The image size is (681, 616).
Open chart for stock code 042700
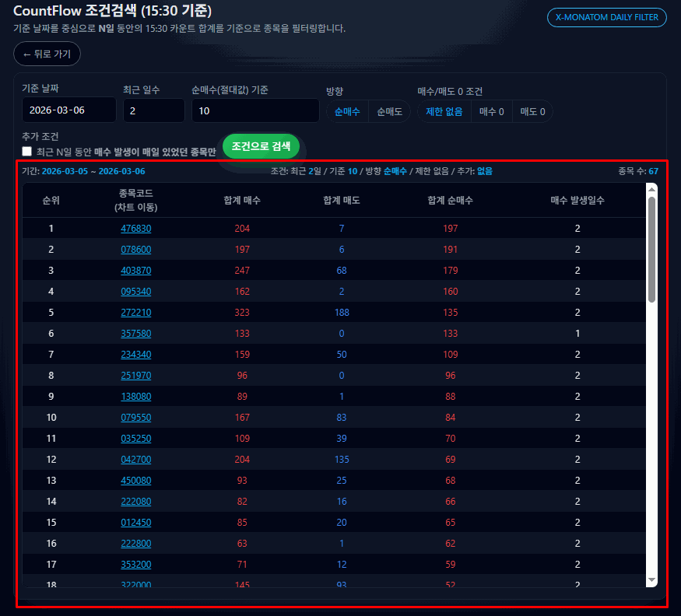(x=136, y=460)
